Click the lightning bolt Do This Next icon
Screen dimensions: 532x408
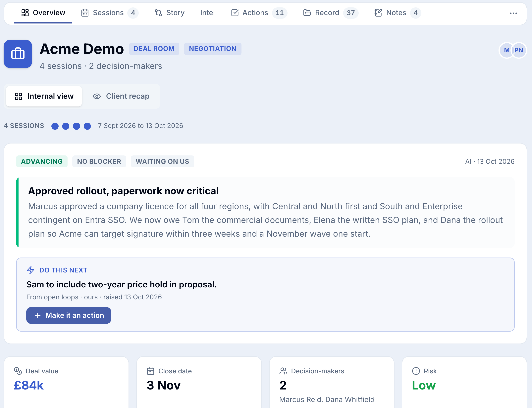[31, 270]
